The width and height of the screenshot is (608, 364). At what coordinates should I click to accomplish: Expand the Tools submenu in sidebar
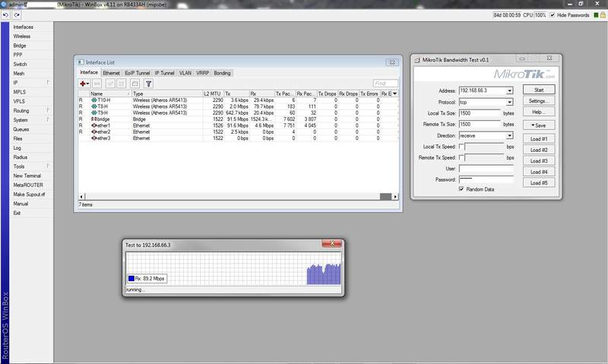click(48, 166)
